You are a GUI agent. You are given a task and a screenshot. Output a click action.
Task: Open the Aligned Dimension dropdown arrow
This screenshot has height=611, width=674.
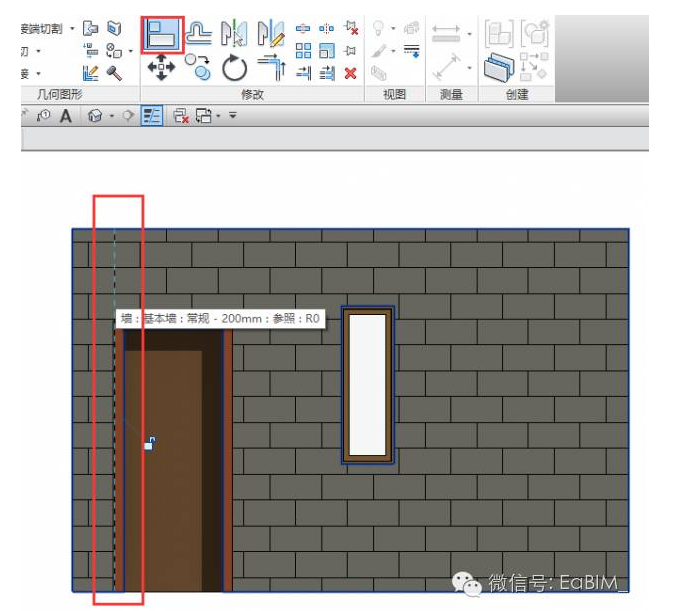469,68
